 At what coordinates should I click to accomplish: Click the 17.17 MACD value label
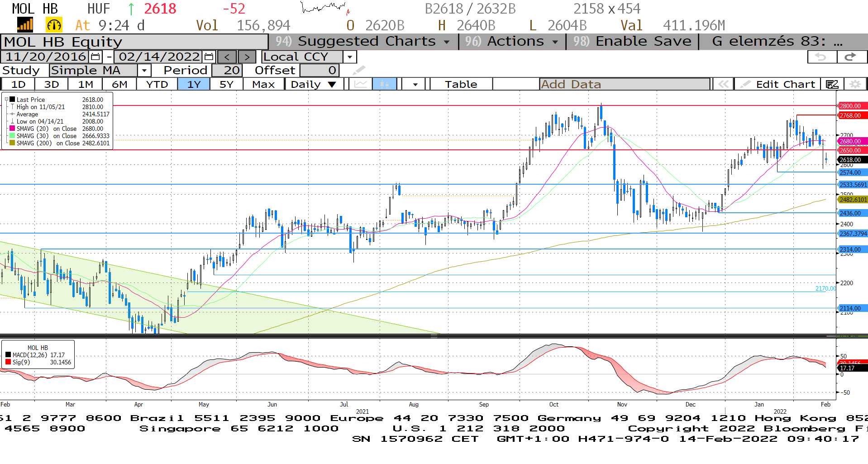(x=853, y=368)
